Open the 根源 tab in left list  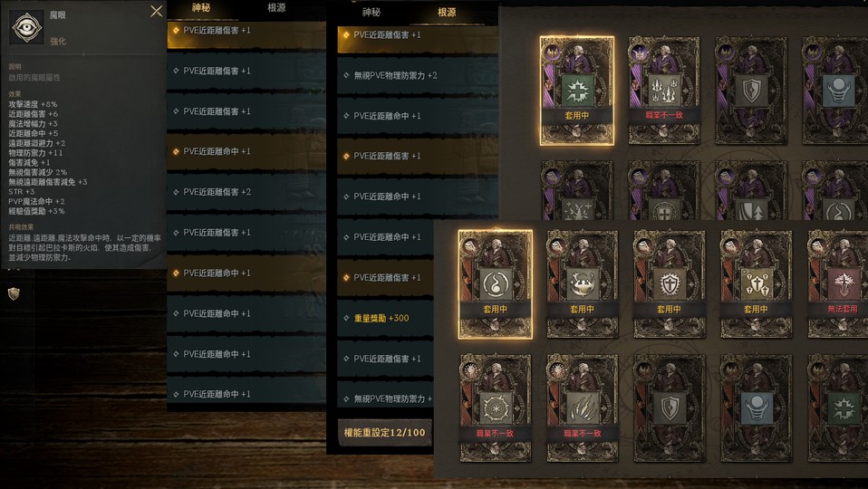pyautogui.click(x=276, y=8)
